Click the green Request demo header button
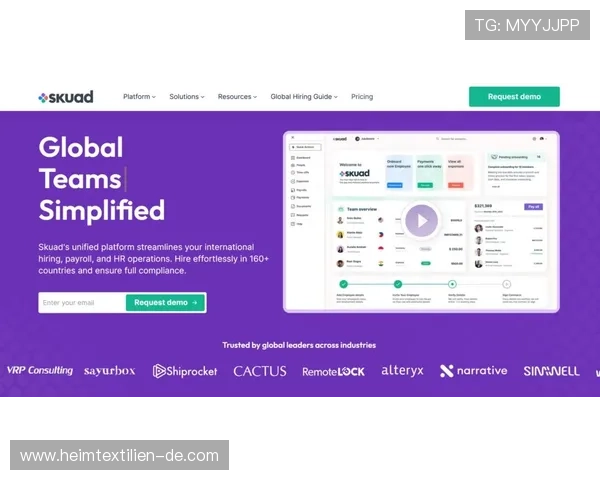This screenshot has height=480, width=600. coord(514,97)
